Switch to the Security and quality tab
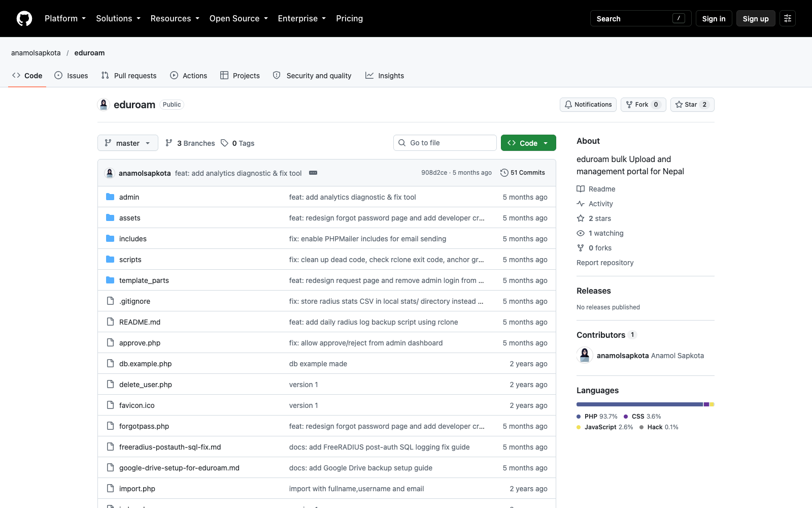The width and height of the screenshot is (812, 508). pyautogui.click(x=312, y=76)
